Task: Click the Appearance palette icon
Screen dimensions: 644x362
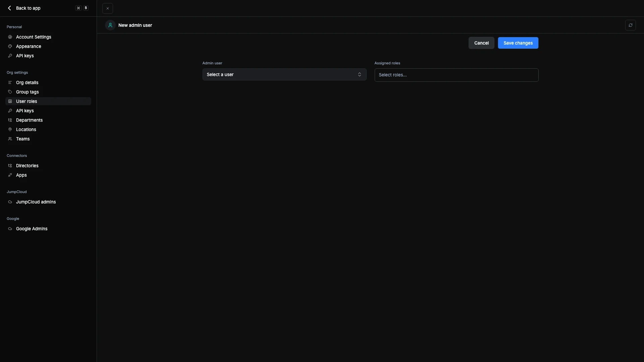Action: pos(10,46)
